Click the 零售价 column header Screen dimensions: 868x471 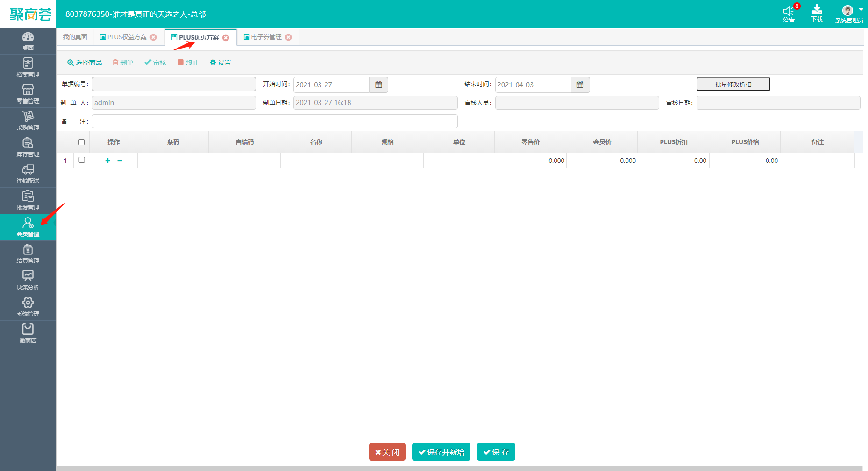[530, 142]
